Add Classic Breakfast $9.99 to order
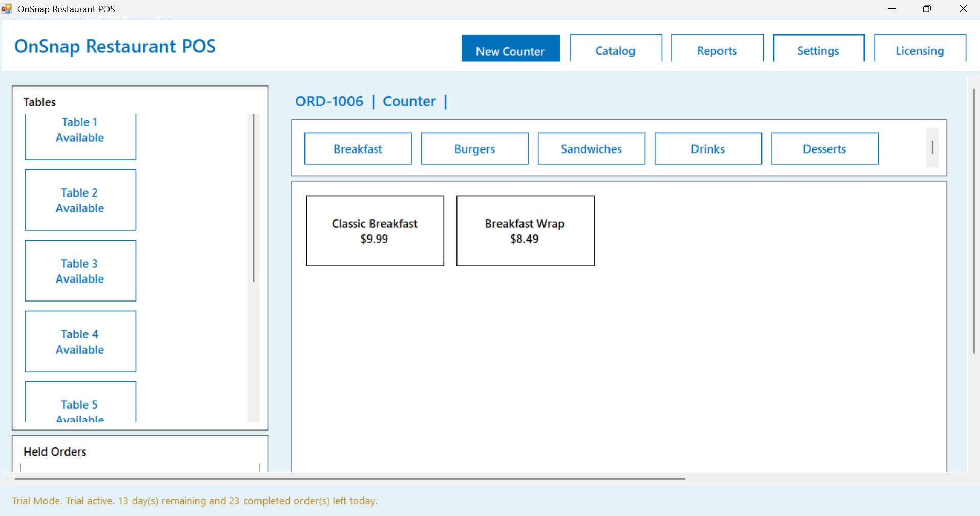 coord(375,231)
